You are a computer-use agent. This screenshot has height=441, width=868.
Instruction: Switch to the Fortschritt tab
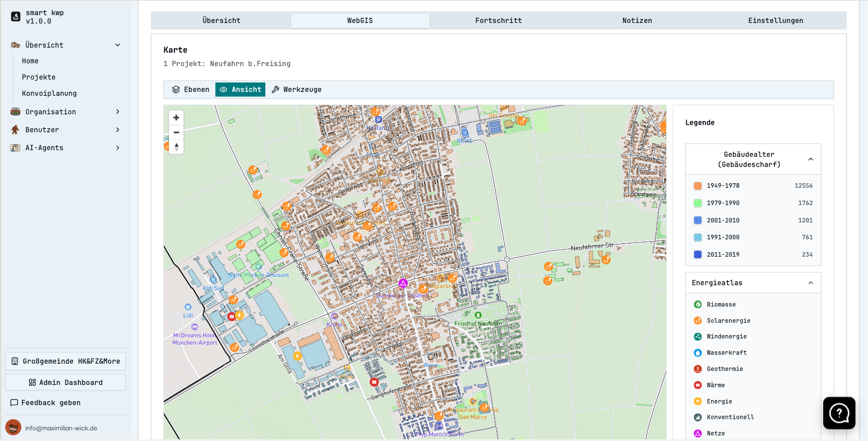point(498,20)
